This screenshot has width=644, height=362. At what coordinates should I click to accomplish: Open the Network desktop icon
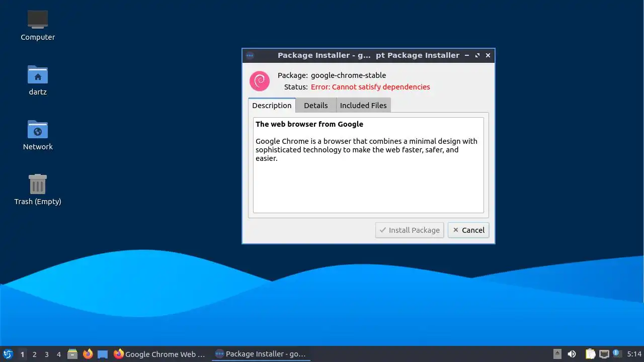click(x=38, y=129)
